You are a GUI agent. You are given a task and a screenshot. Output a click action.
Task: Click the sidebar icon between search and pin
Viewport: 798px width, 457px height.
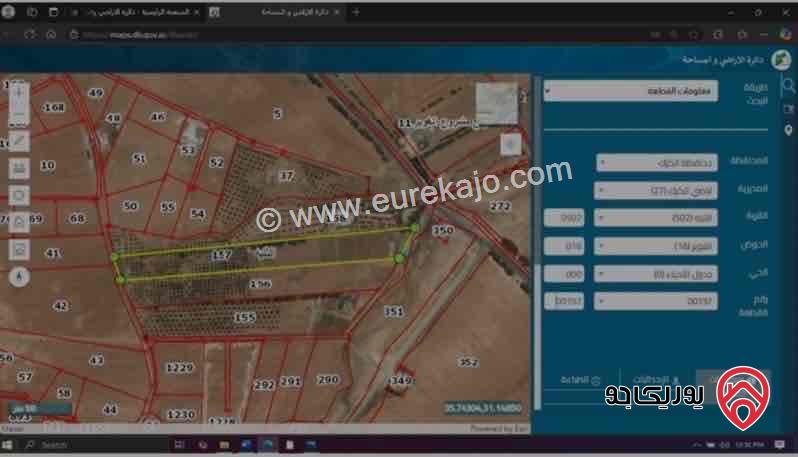(788, 108)
